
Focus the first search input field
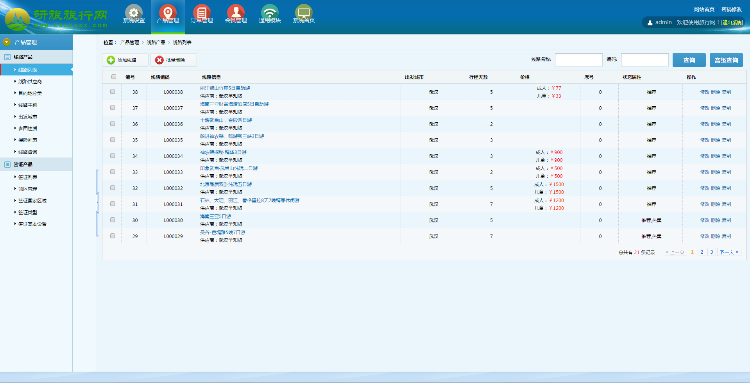tap(578, 60)
